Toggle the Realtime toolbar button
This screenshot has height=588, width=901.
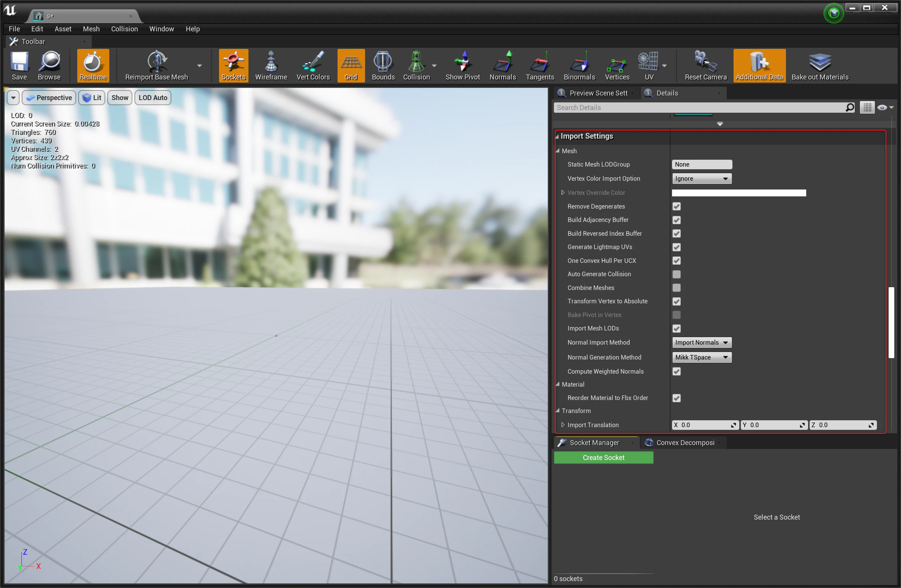point(93,66)
